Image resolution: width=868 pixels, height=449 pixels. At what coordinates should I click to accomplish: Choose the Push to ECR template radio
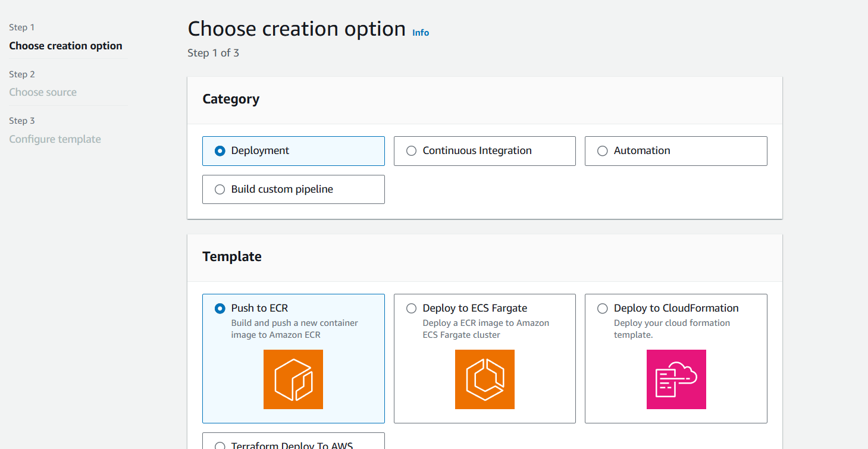[220, 308]
